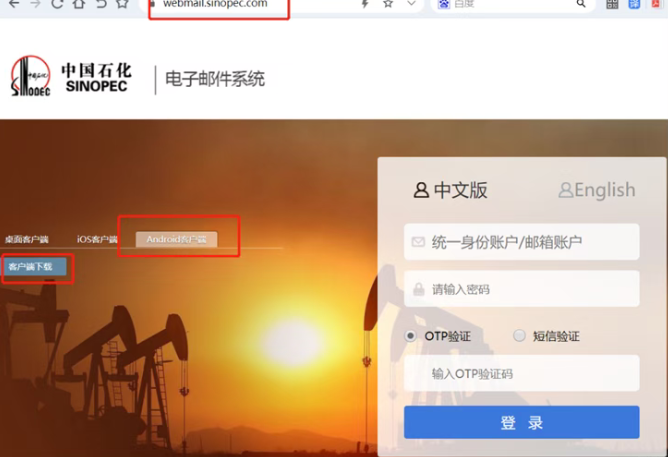The height and width of the screenshot is (457, 668).
Task: Switch to the iOS客户端 tab
Action: (x=97, y=239)
